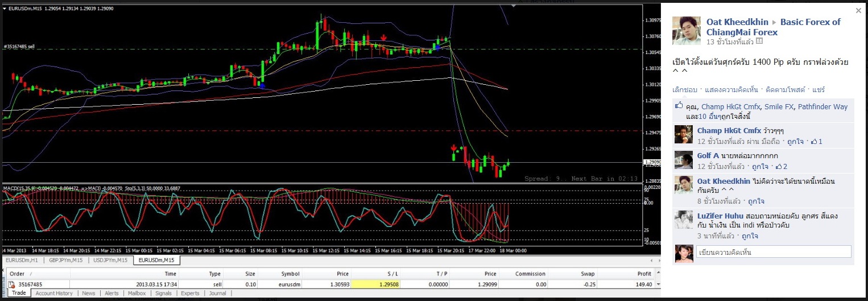Click the 13 hours ago post timestamp

[x=730, y=42]
